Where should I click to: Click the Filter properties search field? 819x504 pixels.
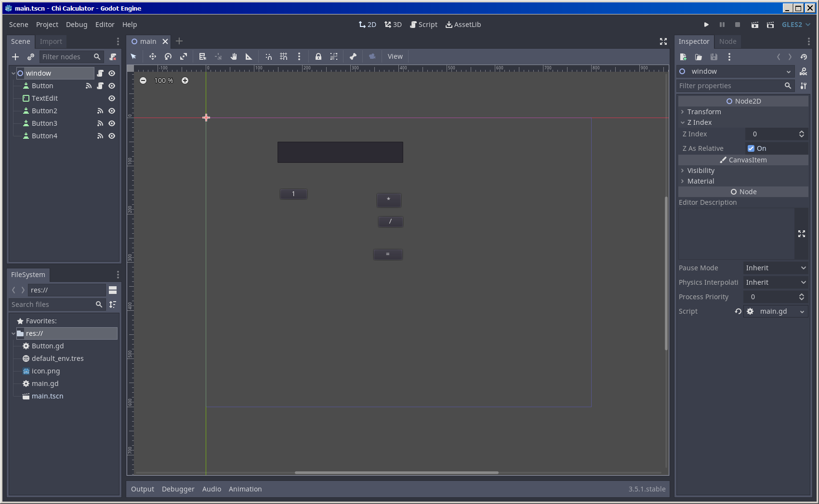[x=730, y=86]
